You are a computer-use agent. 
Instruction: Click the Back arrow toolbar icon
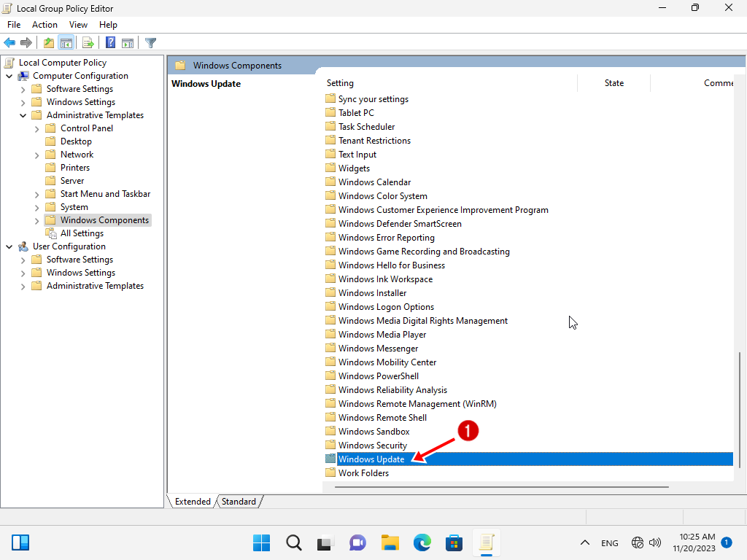[x=9, y=43]
